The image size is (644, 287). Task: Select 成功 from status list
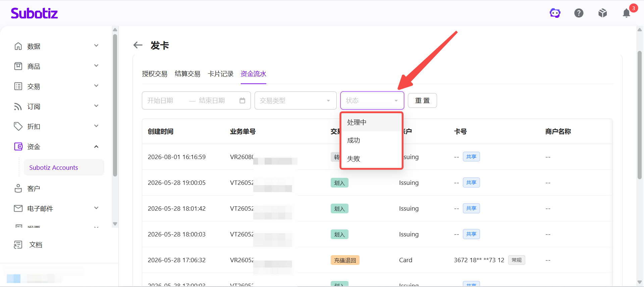372,140
